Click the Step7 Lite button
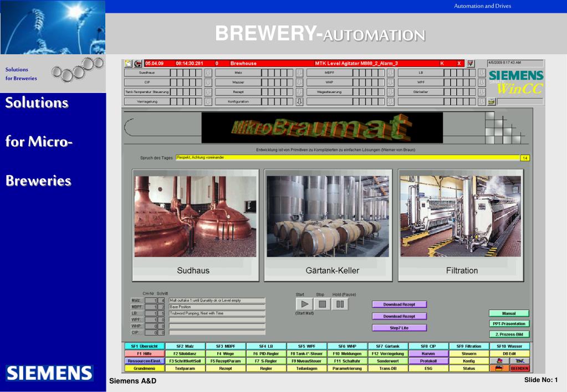567x392 pixels. pyautogui.click(x=399, y=328)
